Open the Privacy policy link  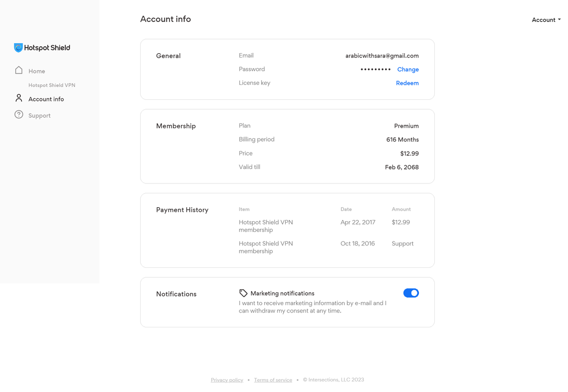click(227, 380)
